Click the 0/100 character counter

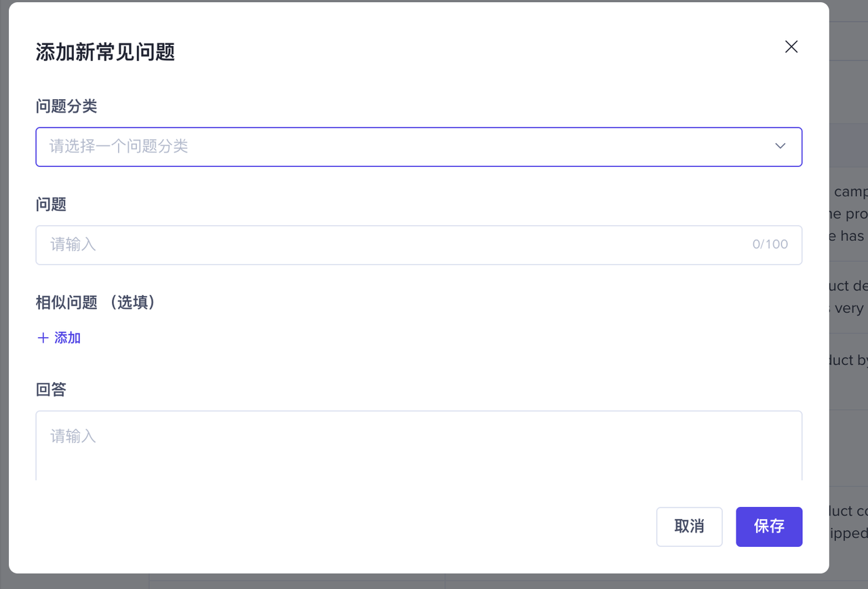click(770, 244)
